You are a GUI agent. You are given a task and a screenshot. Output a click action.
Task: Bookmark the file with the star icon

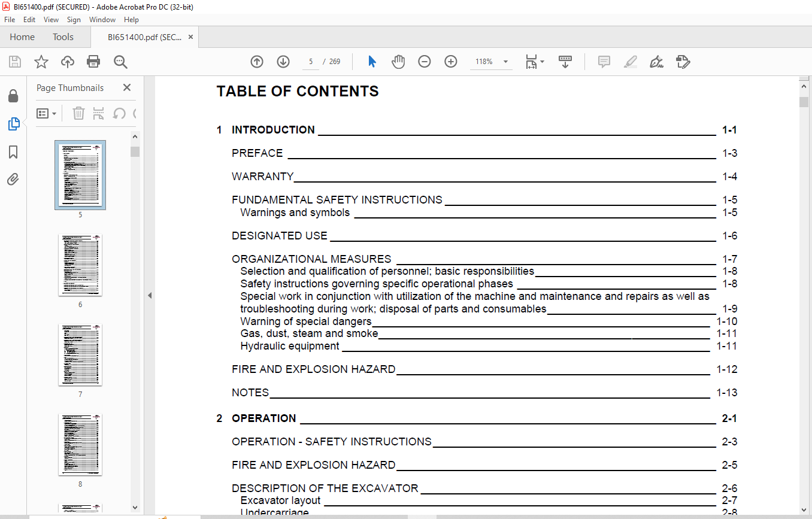click(41, 62)
